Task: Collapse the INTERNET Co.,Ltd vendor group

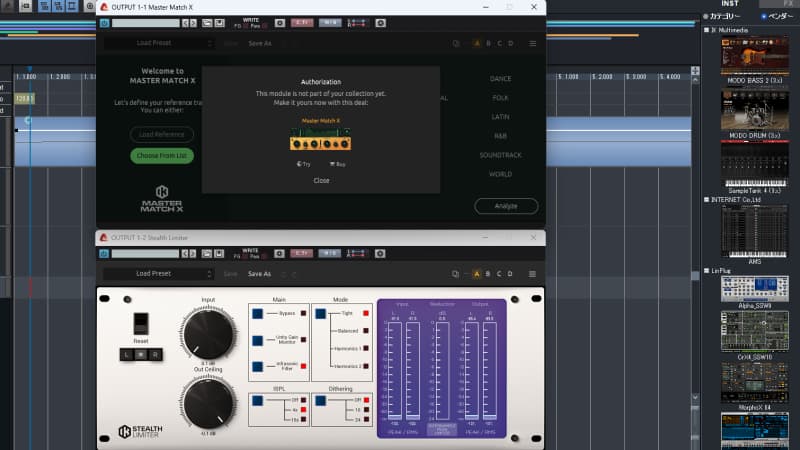Action: [707, 199]
